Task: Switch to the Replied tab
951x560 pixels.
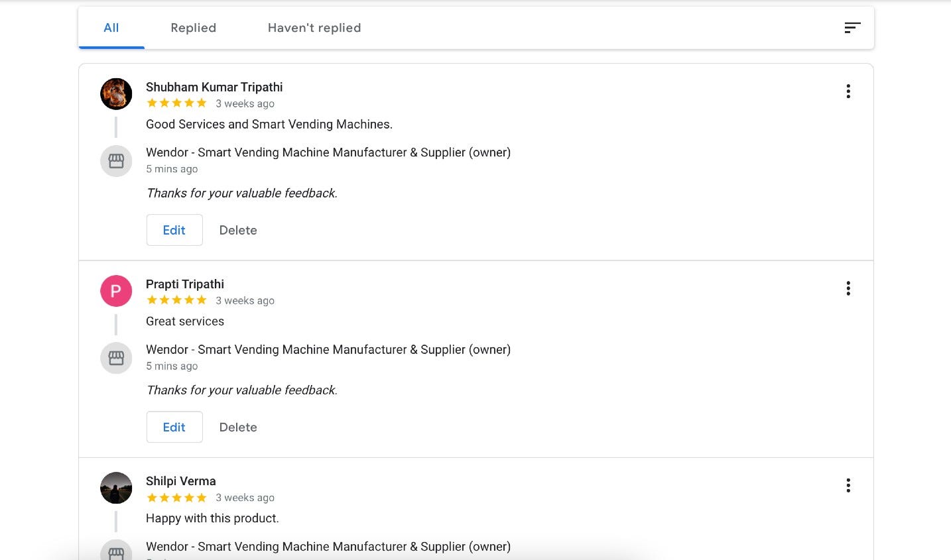Action: pyautogui.click(x=193, y=28)
